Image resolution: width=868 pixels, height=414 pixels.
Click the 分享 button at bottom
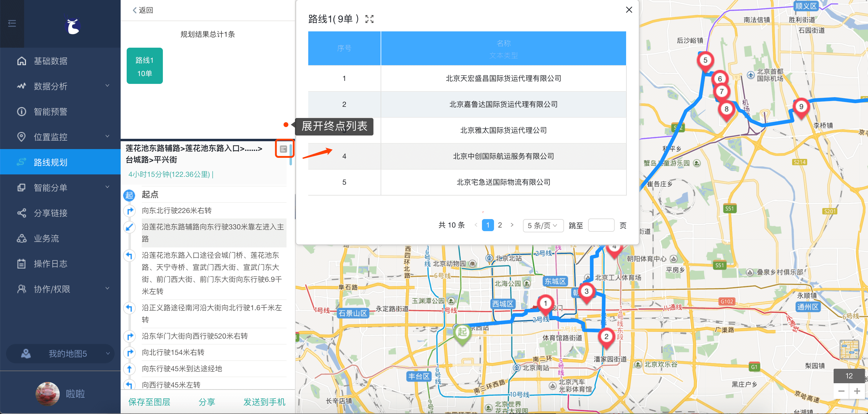point(207,402)
